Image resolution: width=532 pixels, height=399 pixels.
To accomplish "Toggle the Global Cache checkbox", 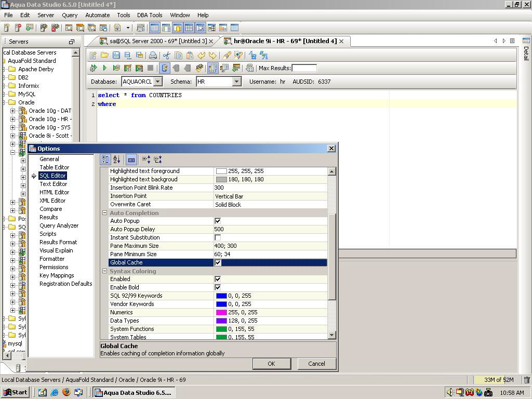I will 218,262.
